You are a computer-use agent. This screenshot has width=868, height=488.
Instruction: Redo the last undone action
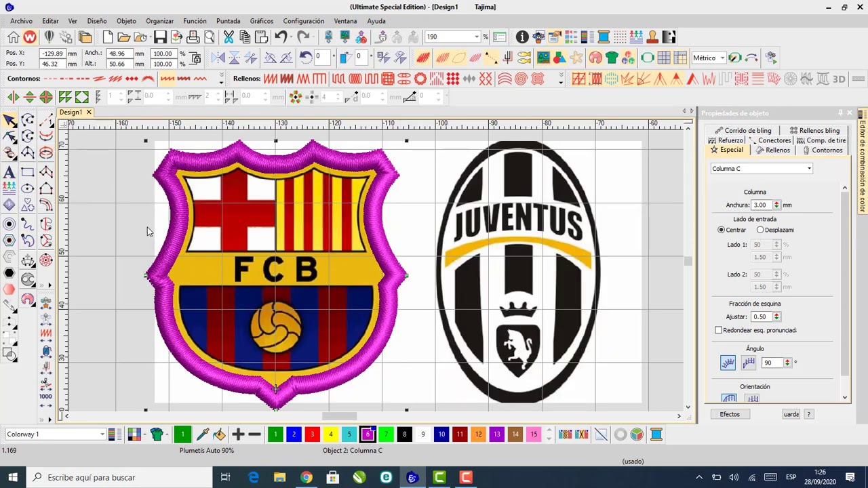click(303, 37)
